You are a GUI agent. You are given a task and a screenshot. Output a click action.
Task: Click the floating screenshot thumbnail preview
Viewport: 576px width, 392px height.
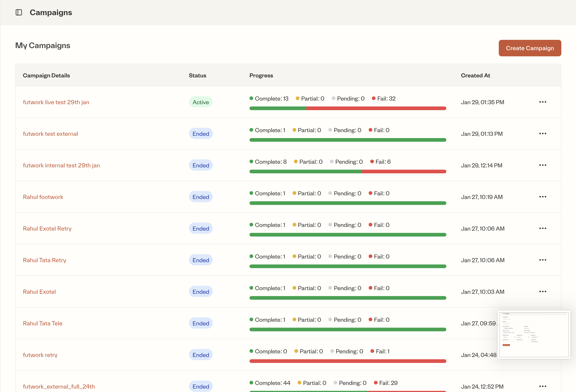click(x=534, y=335)
